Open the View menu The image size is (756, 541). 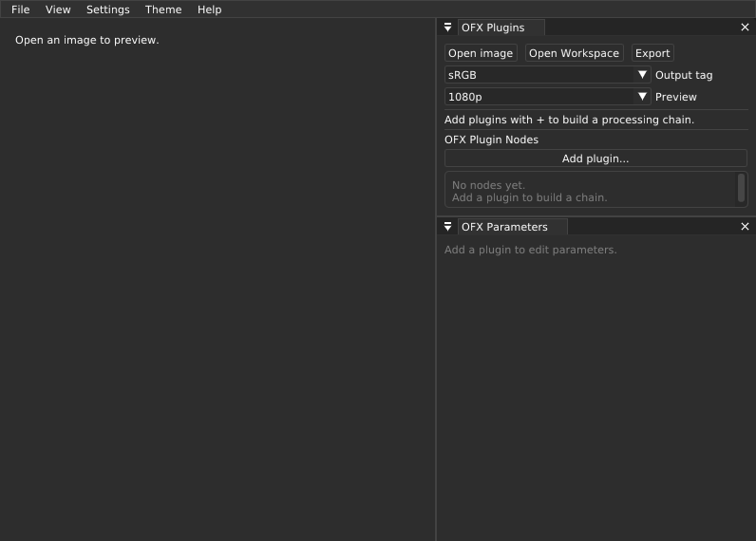pyautogui.click(x=58, y=9)
